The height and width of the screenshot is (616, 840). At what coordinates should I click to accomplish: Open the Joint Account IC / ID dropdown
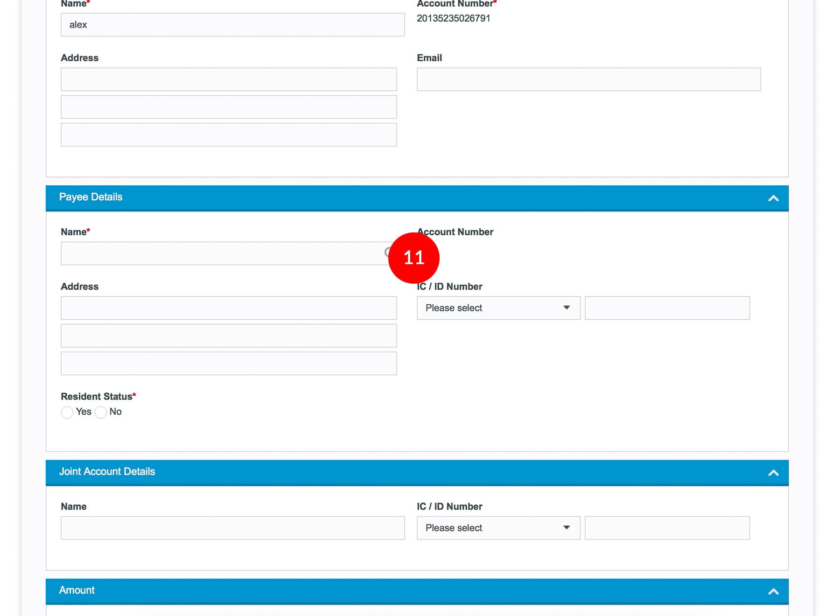(498, 528)
